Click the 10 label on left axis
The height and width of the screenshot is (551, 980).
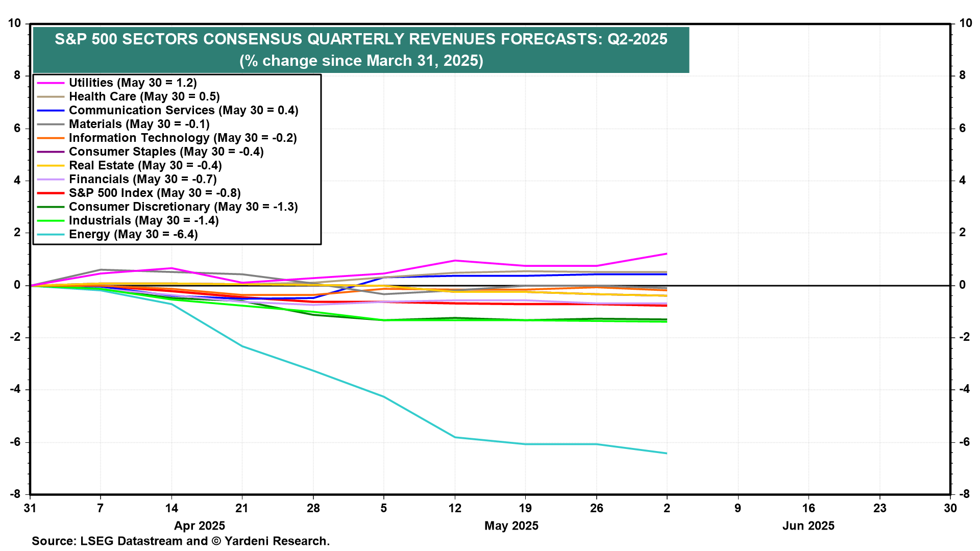[15, 23]
